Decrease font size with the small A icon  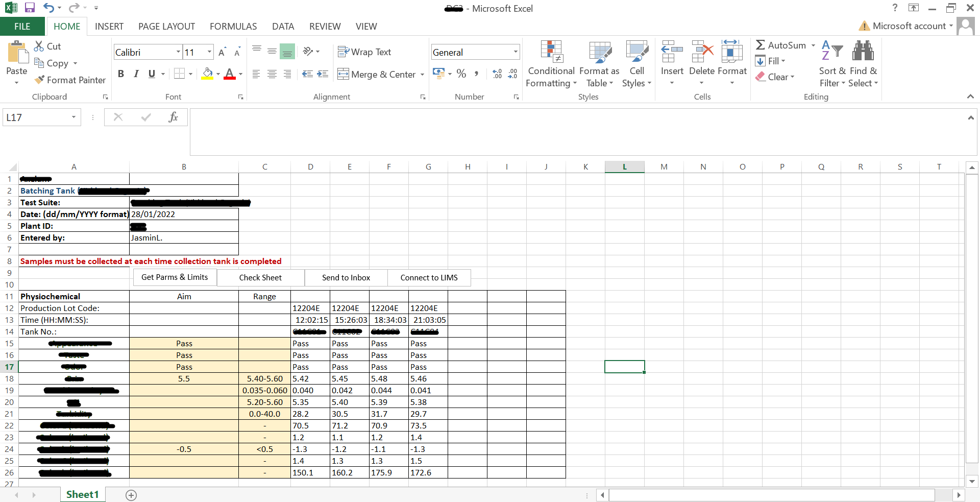pos(237,52)
